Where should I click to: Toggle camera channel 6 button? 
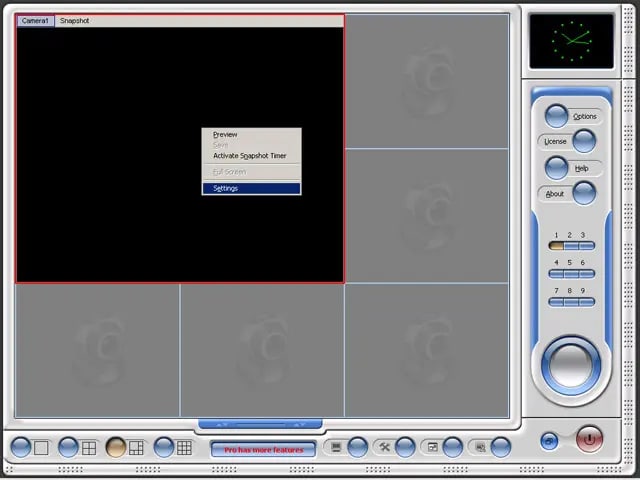click(x=587, y=273)
